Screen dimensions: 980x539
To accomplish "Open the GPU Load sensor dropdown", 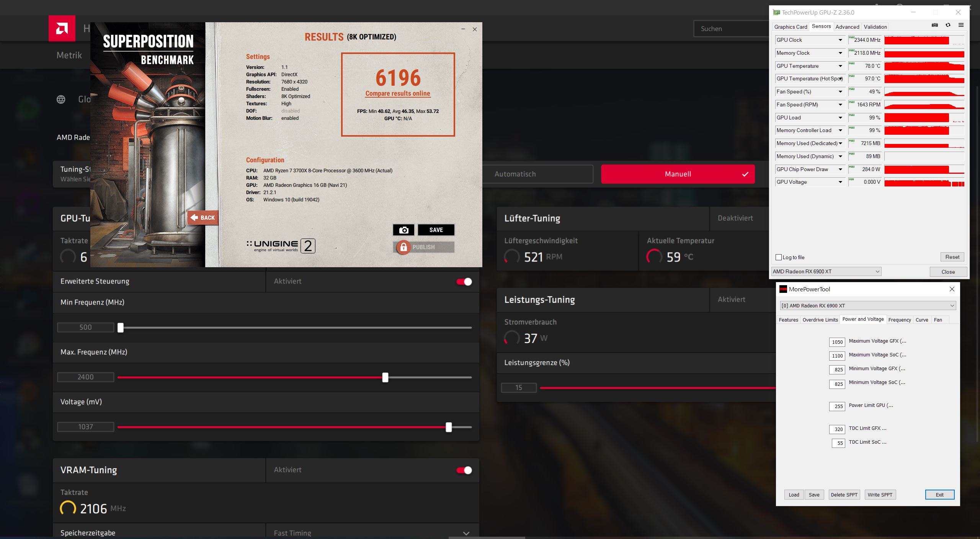I will click(840, 118).
